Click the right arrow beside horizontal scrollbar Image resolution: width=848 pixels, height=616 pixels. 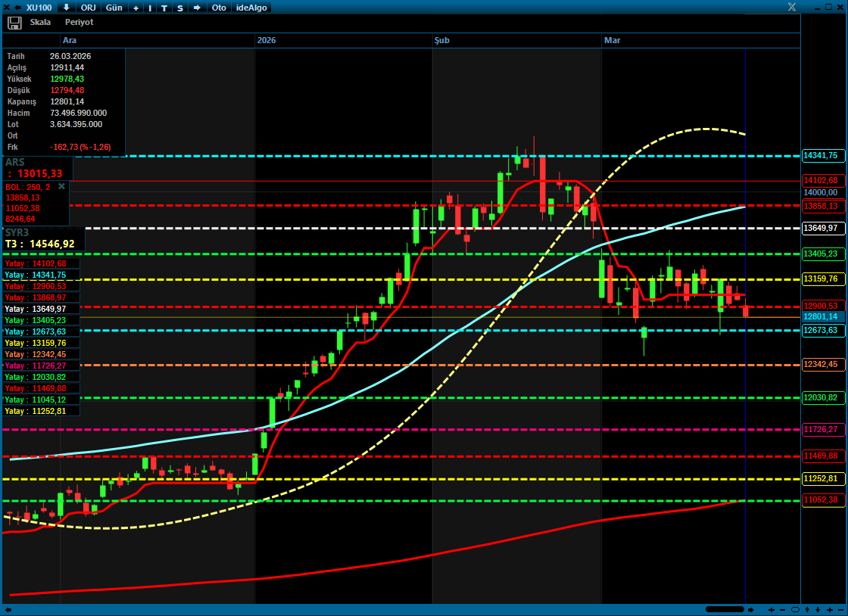750,609
